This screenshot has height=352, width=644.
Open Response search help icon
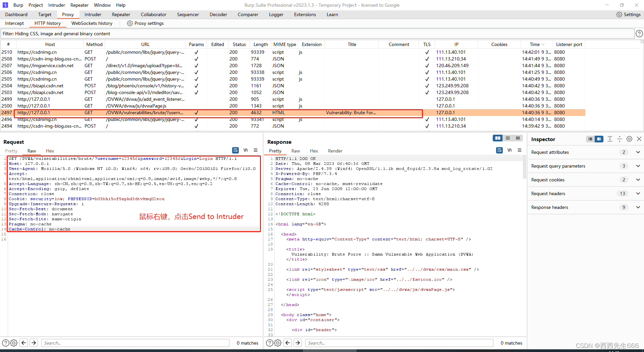pyautogui.click(x=269, y=343)
